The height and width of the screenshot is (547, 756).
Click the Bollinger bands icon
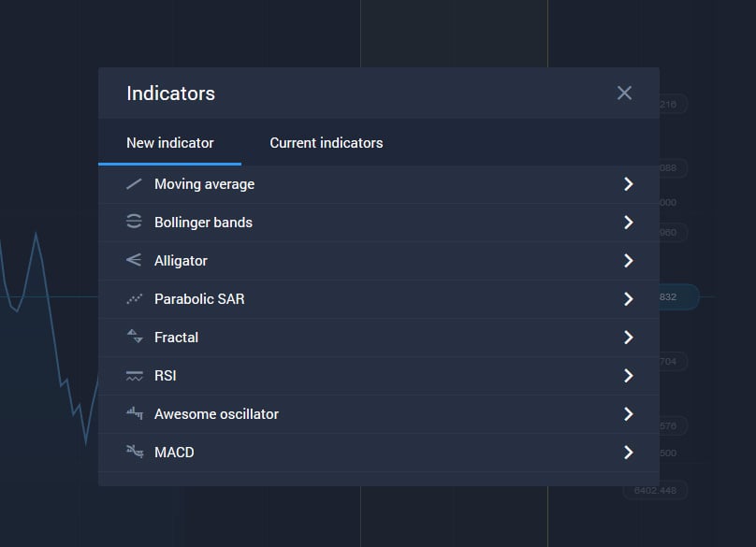(x=134, y=223)
